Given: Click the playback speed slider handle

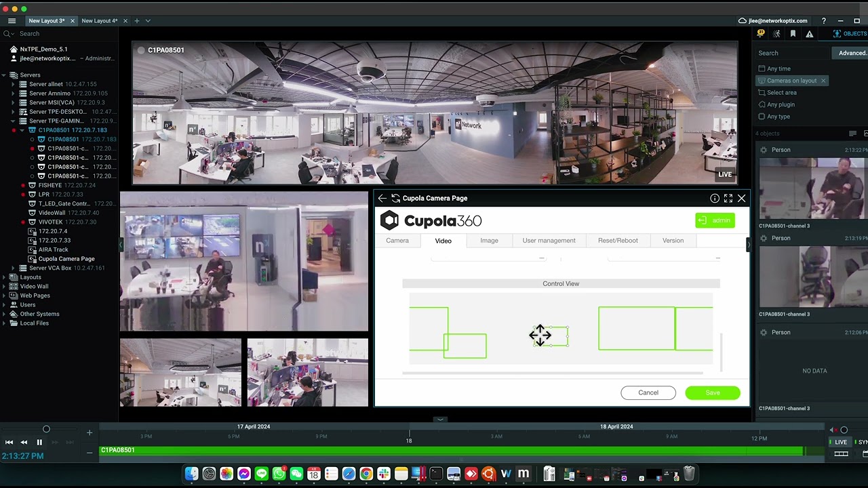Looking at the screenshot, I should 46,429.
